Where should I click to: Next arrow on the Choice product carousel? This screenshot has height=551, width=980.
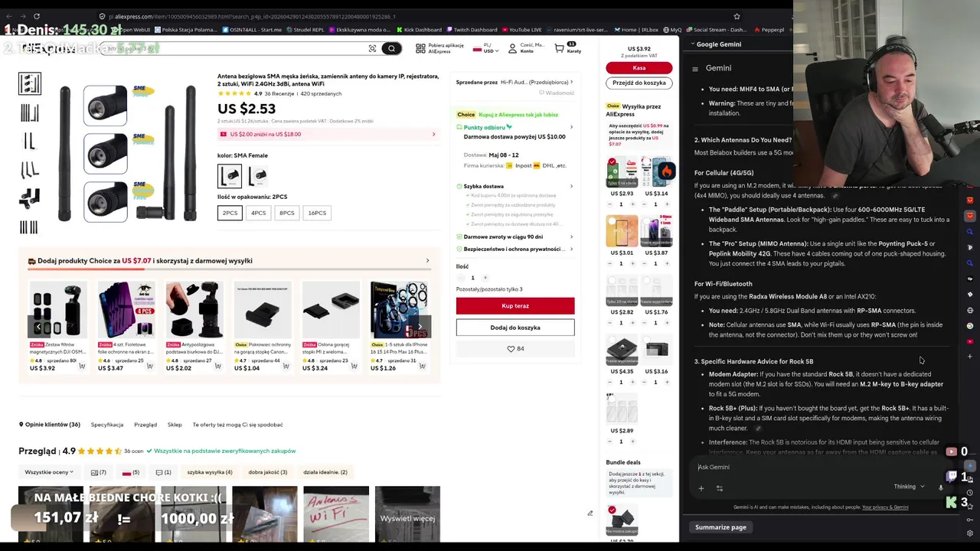pyautogui.click(x=420, y=327)
